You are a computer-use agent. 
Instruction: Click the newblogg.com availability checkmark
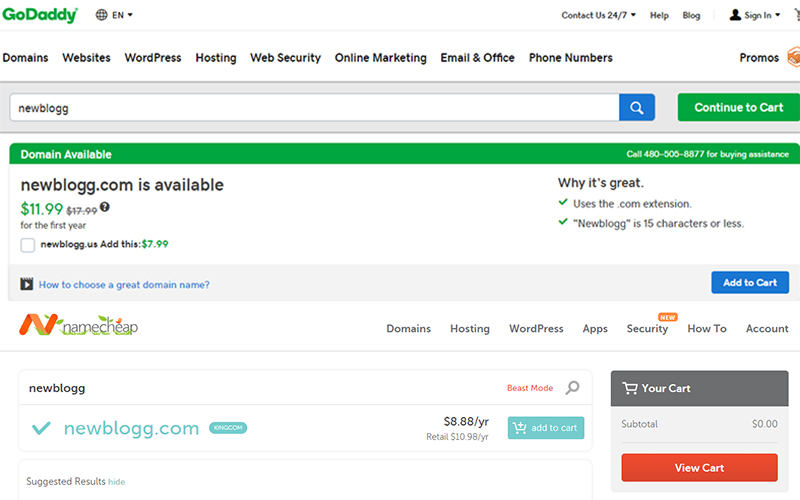click(x=41, y=428)
